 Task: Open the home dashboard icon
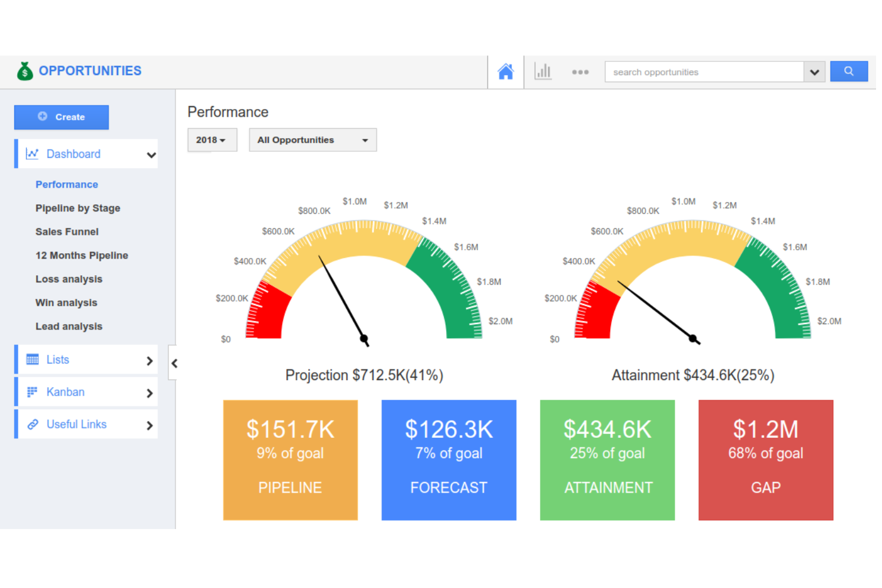click(x=505, y=71)
